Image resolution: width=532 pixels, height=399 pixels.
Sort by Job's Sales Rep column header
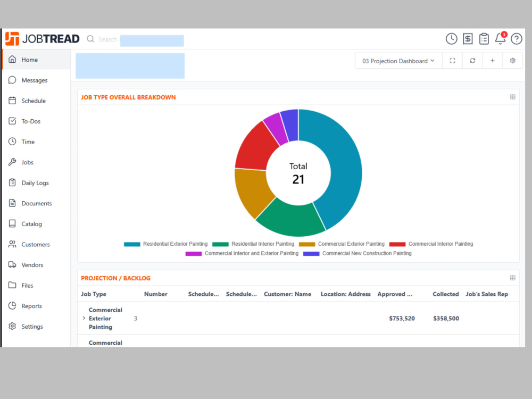coord(487,294)
